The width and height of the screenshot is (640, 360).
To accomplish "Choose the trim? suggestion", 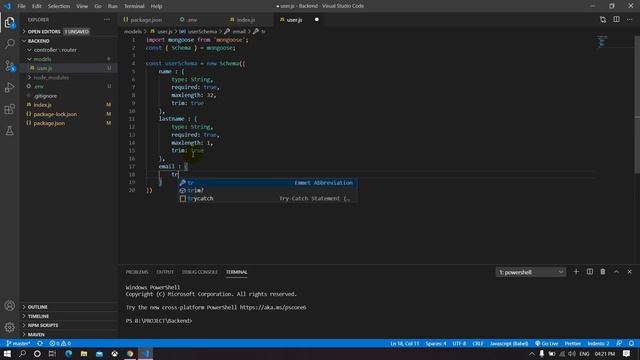I will 267,191.
